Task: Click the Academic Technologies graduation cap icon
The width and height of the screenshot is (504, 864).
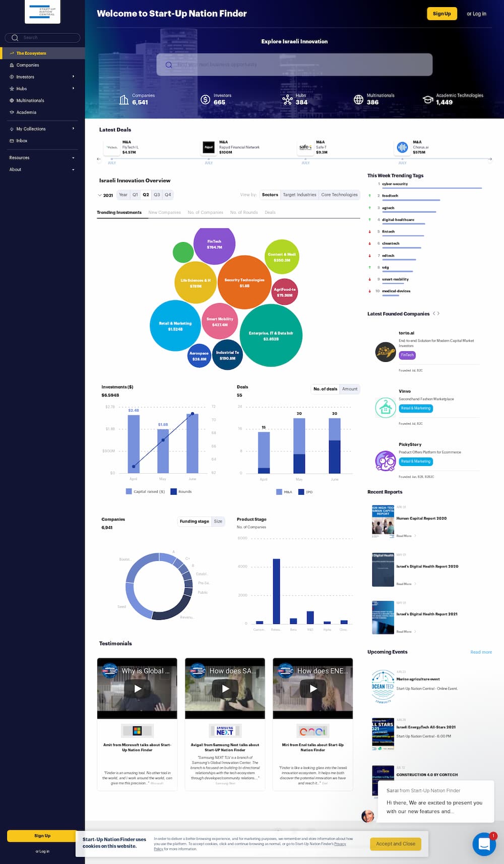Action: (428, 99)
